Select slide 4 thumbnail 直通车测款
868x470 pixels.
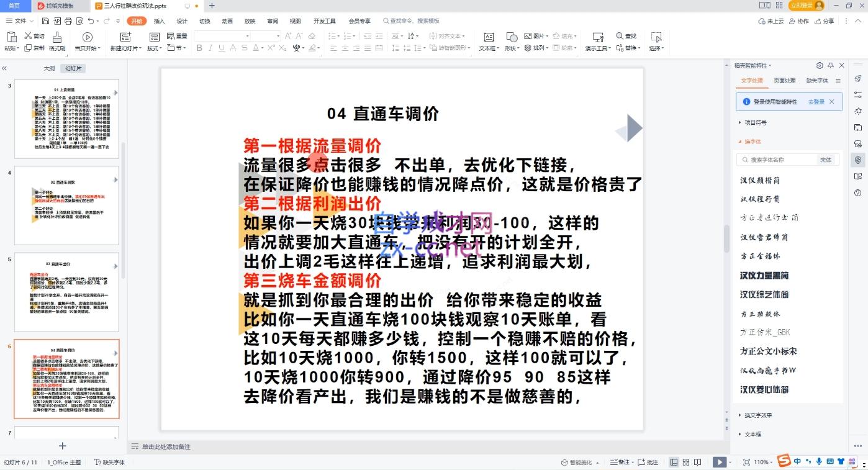pos(66,205)
